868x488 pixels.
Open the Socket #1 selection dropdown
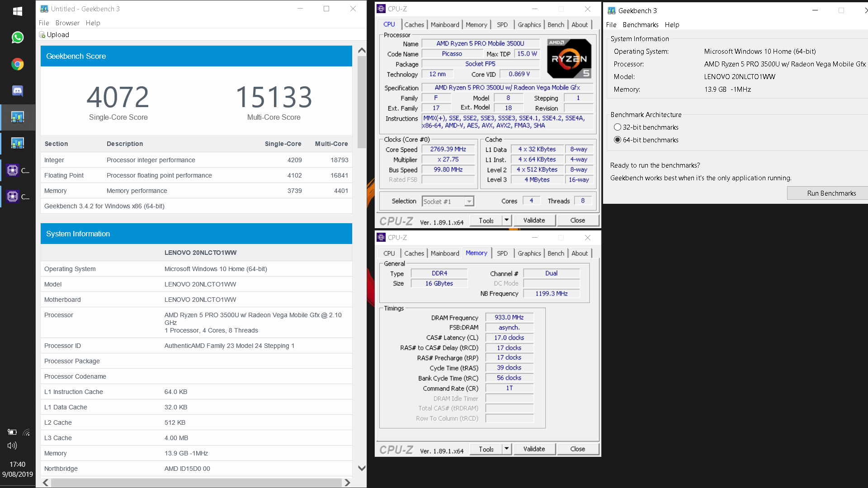448,202
